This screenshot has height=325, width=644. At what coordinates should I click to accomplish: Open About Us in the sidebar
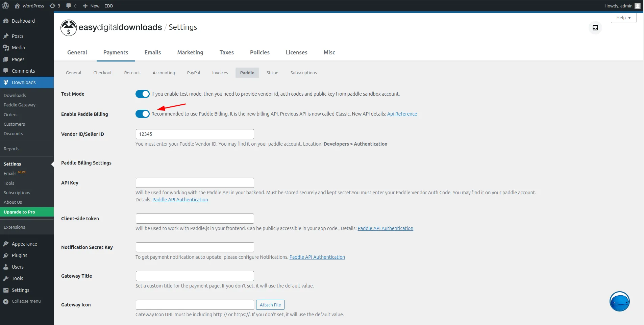(13, 202)
